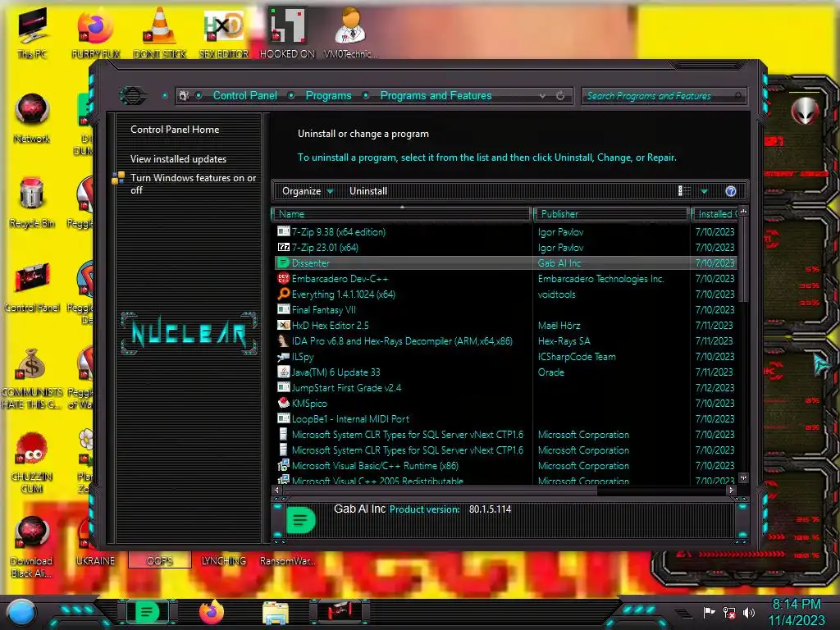Open the CHUZZIN CUM desktop icon
This screenshot has height=630, width=840.
tap(32, 462)
